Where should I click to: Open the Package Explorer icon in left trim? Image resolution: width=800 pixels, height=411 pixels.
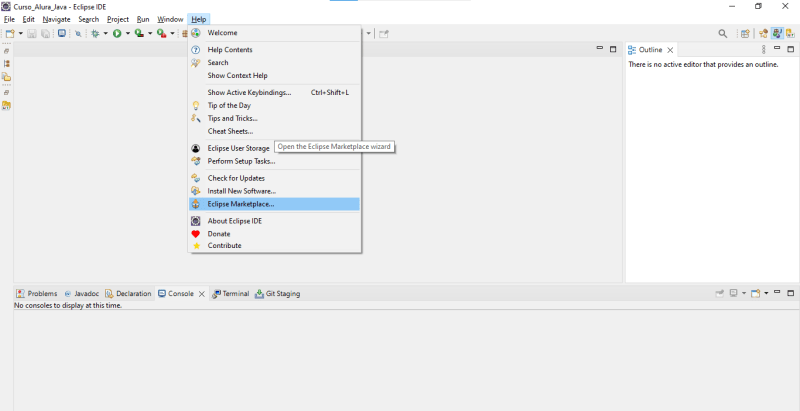pos(7,77)
